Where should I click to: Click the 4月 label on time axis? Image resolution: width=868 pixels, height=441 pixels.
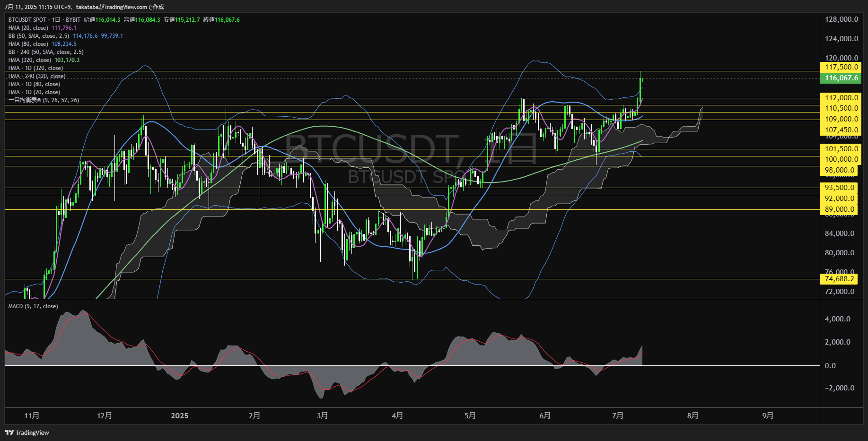pyautogui.click(x=397, y=415)
